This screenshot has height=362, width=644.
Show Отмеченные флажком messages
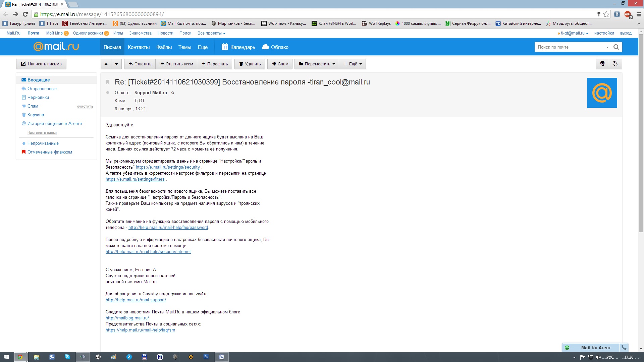click(50, 152)
